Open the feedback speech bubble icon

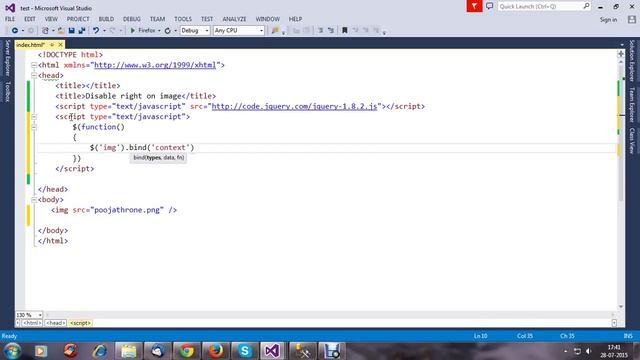[x=489, y=6]
